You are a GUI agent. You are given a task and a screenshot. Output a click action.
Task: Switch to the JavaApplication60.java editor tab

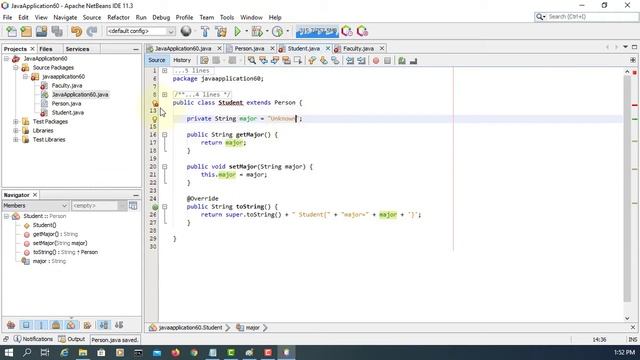point(183,48)
